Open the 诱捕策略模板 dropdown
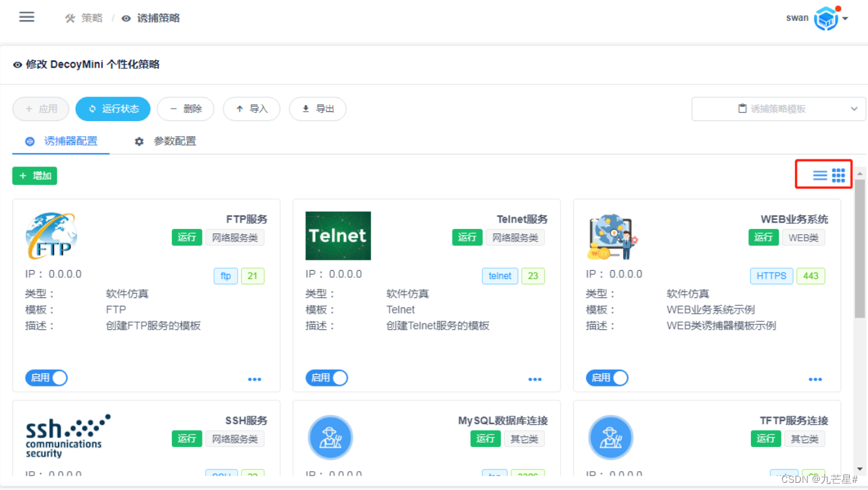This screenshot has height=490, width=868. pyautogui.click(x=779, y=109)
